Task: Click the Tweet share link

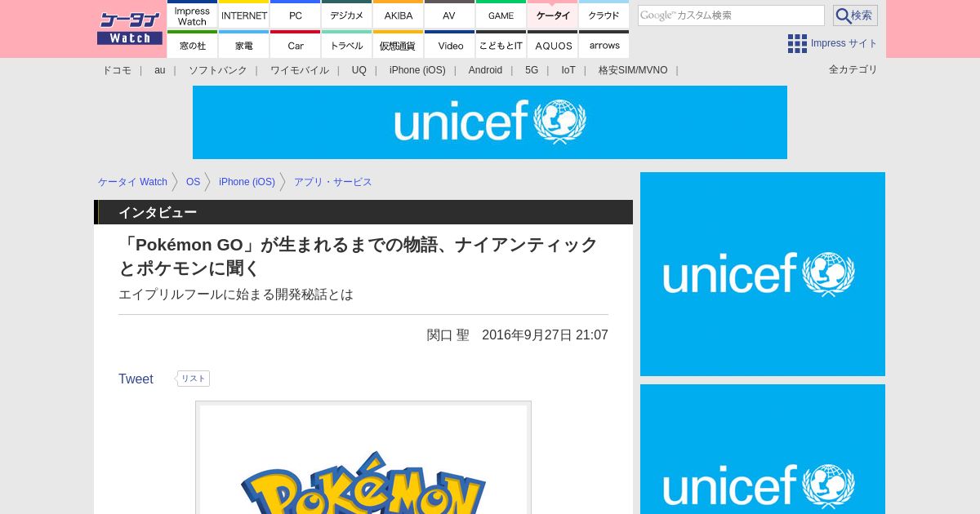Action: pyautogui.click(x=136, y=379)
